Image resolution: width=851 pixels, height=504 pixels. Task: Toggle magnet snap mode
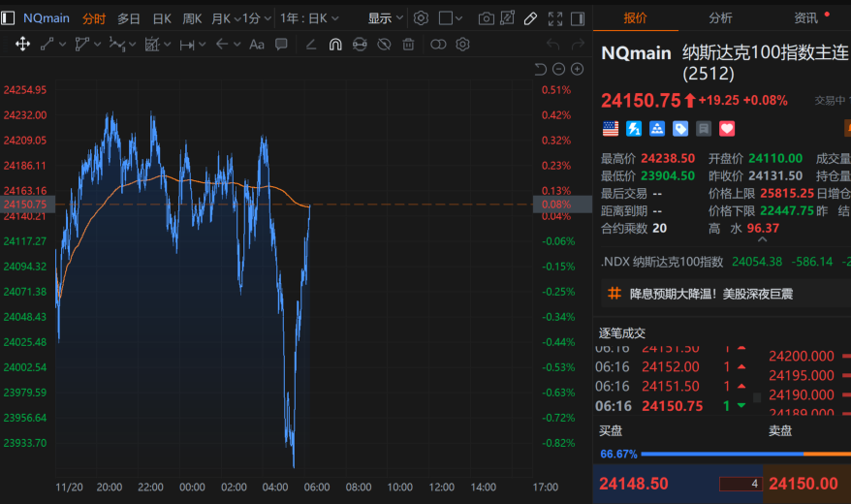pyautogui.click(x=335, y=45)
